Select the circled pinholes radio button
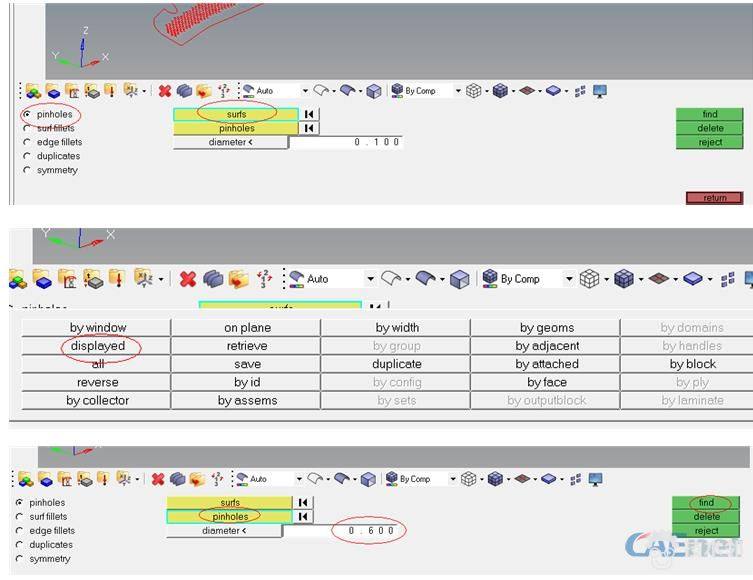The width and height of the screenshot is (753, 580). point(27,115)
